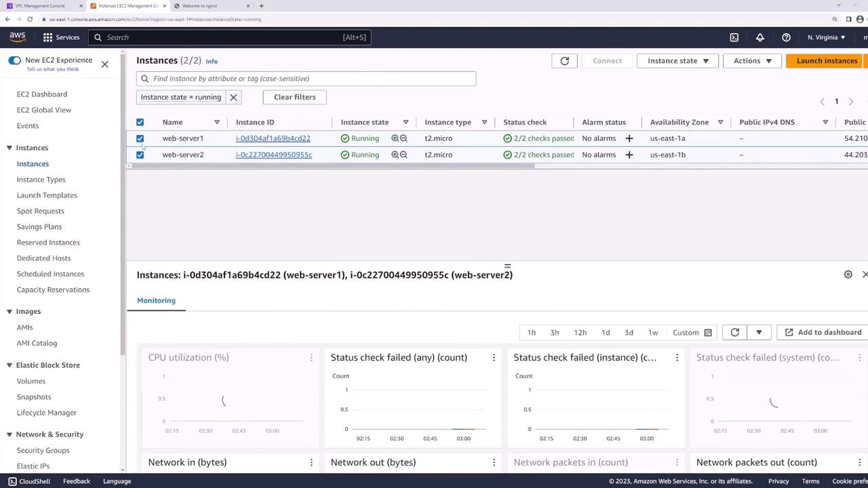
Task: Open the Actions dropdown
Action: (x=752, y=61)
